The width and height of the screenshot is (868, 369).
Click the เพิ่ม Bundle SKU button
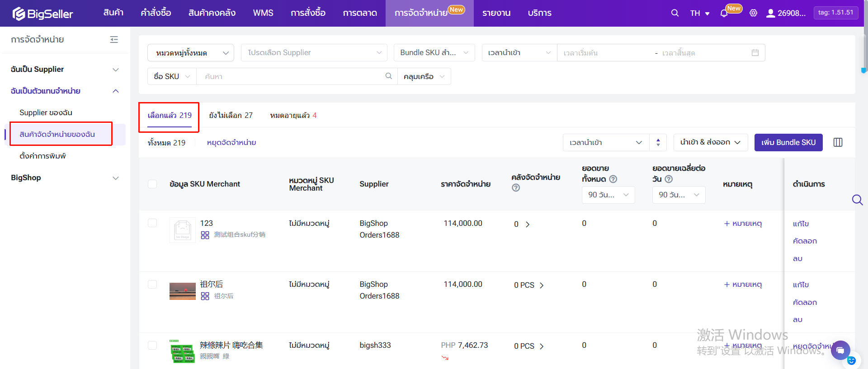coord(788,142)
